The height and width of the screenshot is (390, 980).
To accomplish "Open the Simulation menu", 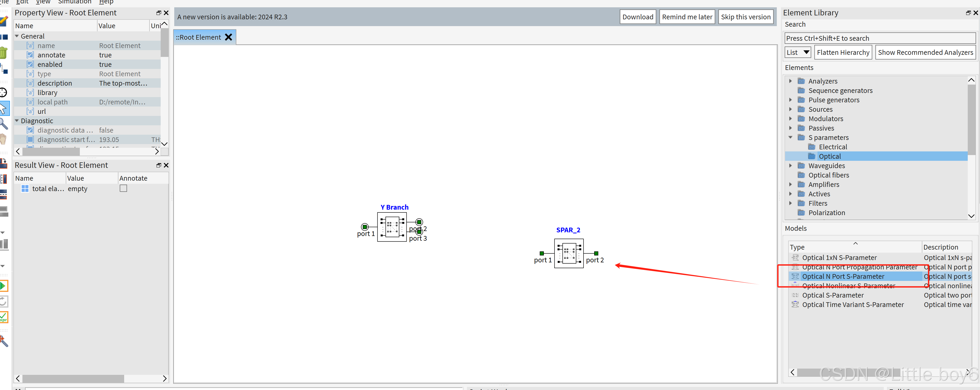I will click(x=74, y=2).
